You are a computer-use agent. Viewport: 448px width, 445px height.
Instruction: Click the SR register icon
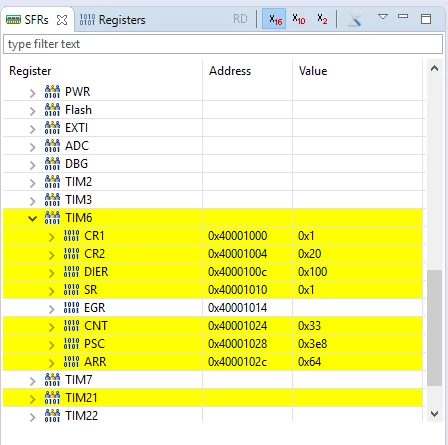pos(71,289)
